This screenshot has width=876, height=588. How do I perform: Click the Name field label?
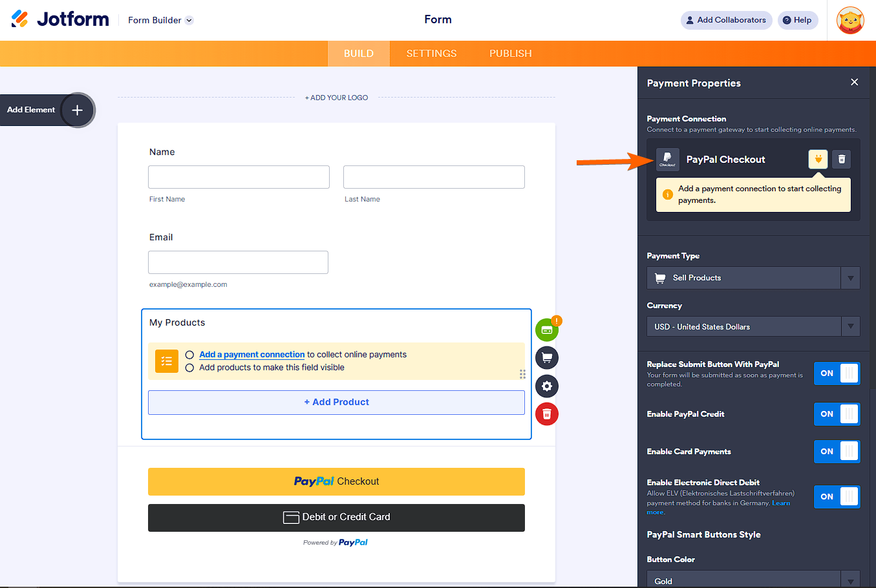tap(162, 152)
